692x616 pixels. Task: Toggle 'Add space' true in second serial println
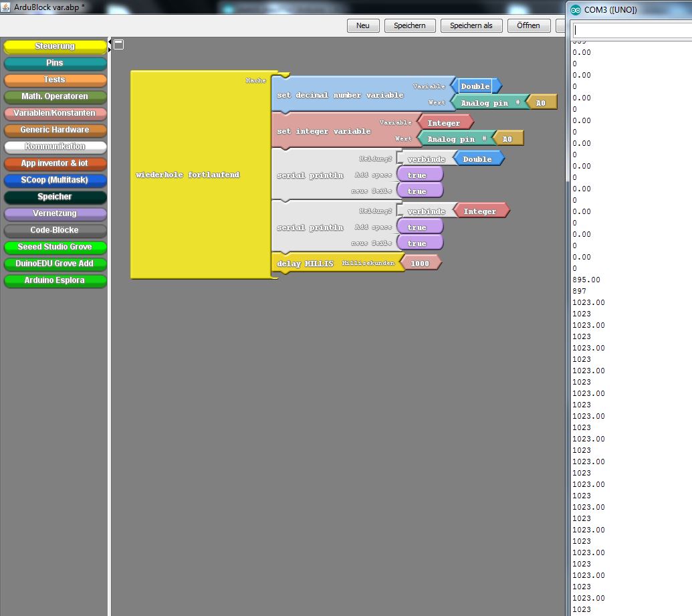[418, 227]
